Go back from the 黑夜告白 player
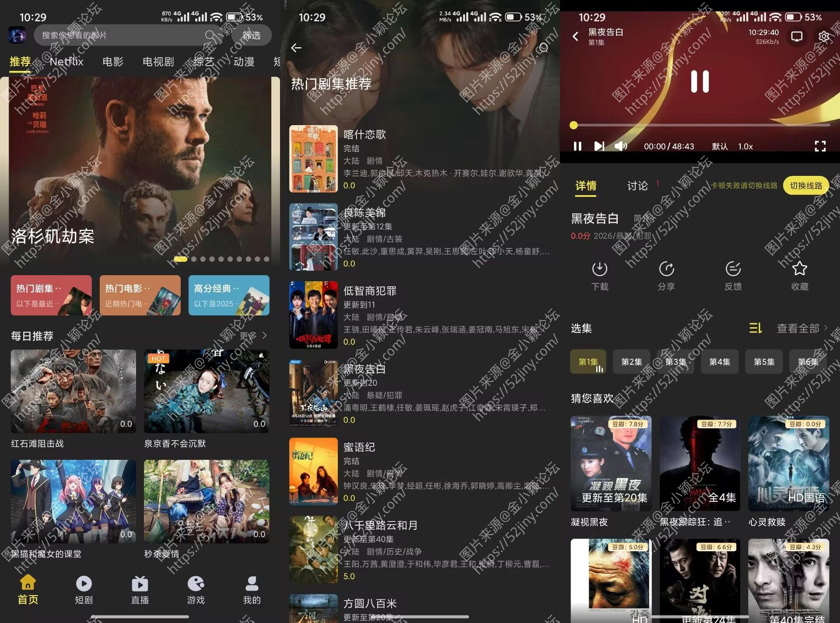Screen dimensions: 840x623 point(575,36)
